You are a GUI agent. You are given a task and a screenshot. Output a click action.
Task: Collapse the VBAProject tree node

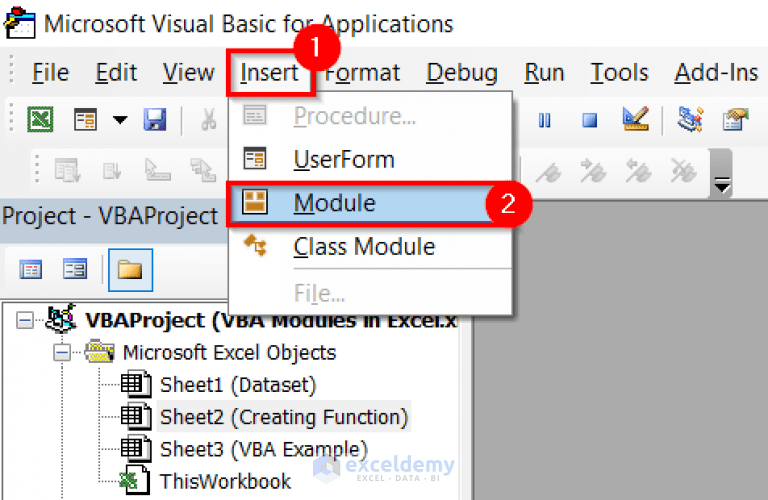coord(24,321)
